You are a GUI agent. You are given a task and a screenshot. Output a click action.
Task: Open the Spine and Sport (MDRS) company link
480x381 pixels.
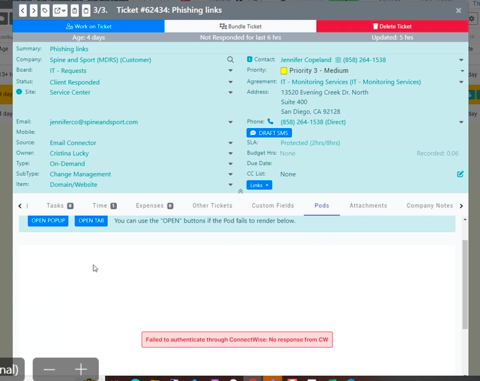click(100, 60)
